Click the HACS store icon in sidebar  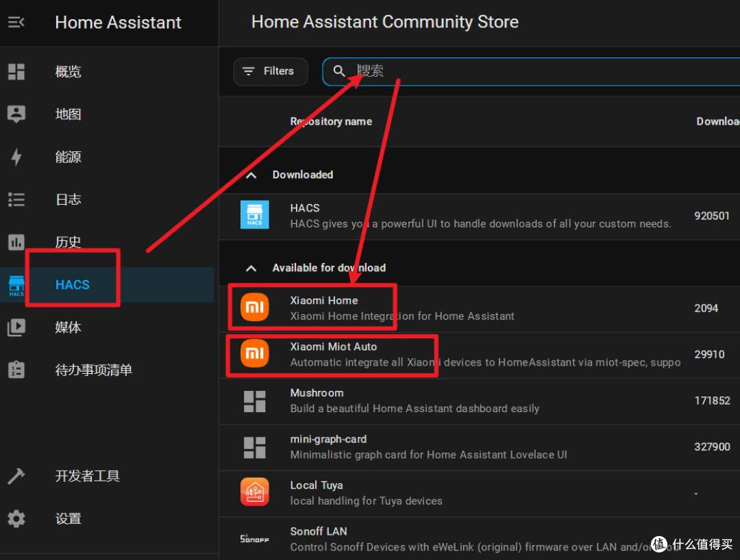pos(16,285)
